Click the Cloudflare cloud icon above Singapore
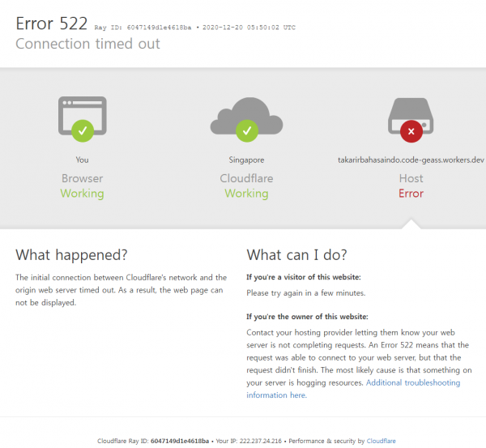 [247, 119]
